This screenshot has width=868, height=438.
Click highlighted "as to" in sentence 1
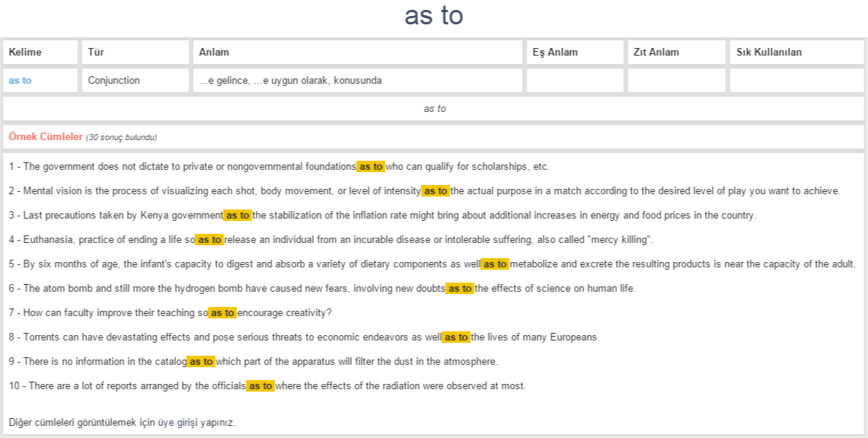[x=371, y=167]
